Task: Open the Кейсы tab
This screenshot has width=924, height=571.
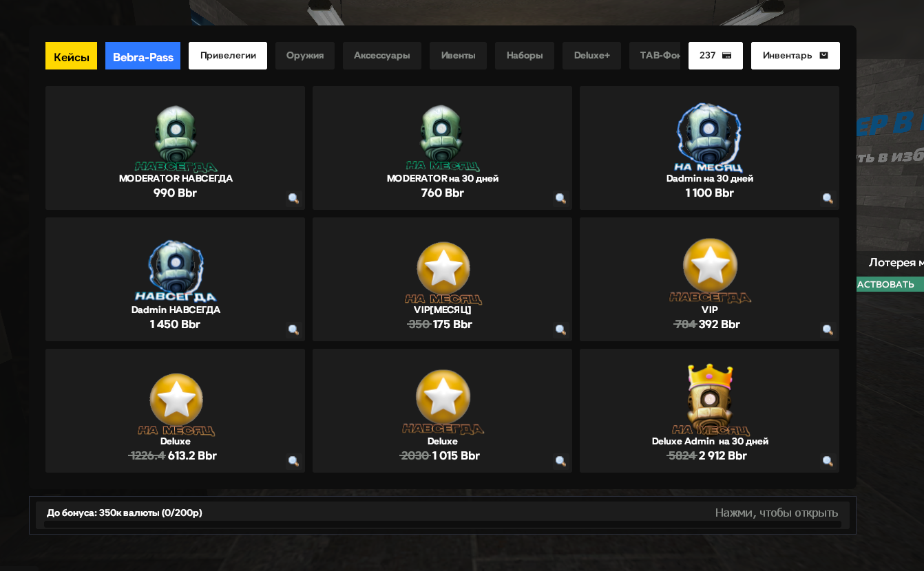Action: click(71, 56)
